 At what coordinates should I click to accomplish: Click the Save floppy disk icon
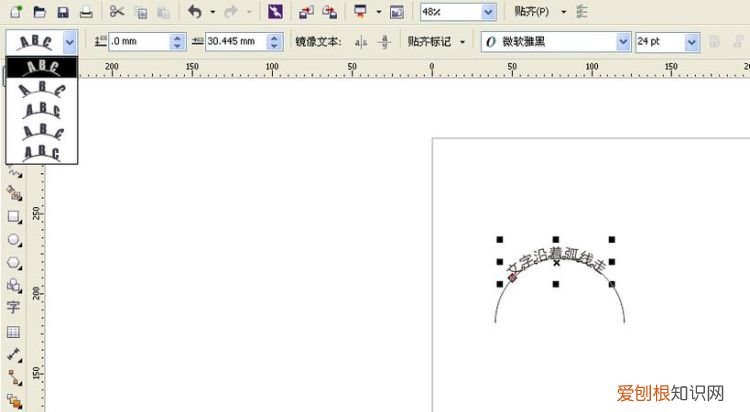[x=63, y=12]
